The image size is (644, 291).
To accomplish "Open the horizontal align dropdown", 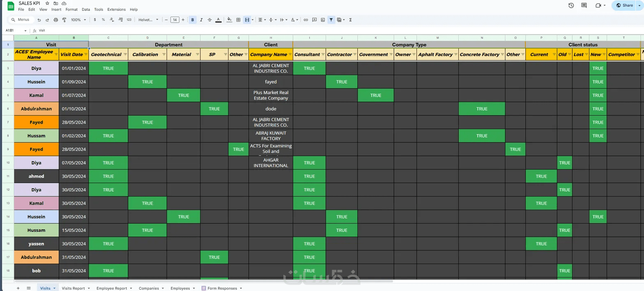I will 262,20.
